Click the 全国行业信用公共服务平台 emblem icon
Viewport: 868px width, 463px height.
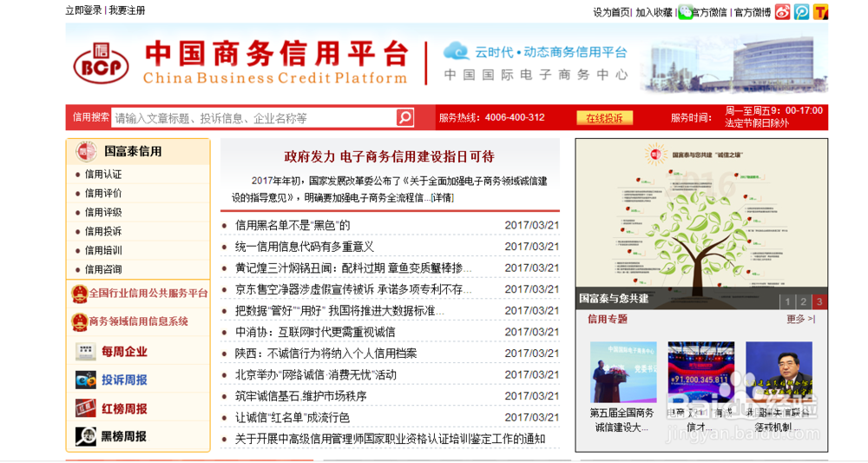[x=79, y=294]
